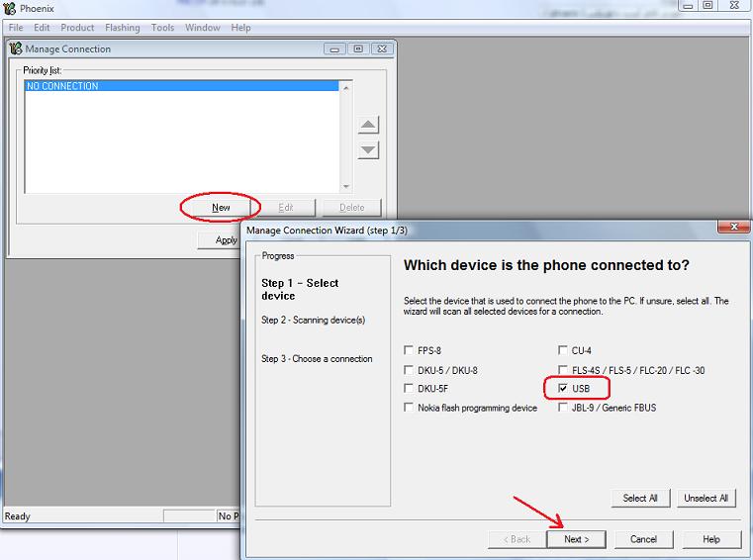Click the Back button in wizard
The width and height of the screenshot is (753, 560).
517,539
